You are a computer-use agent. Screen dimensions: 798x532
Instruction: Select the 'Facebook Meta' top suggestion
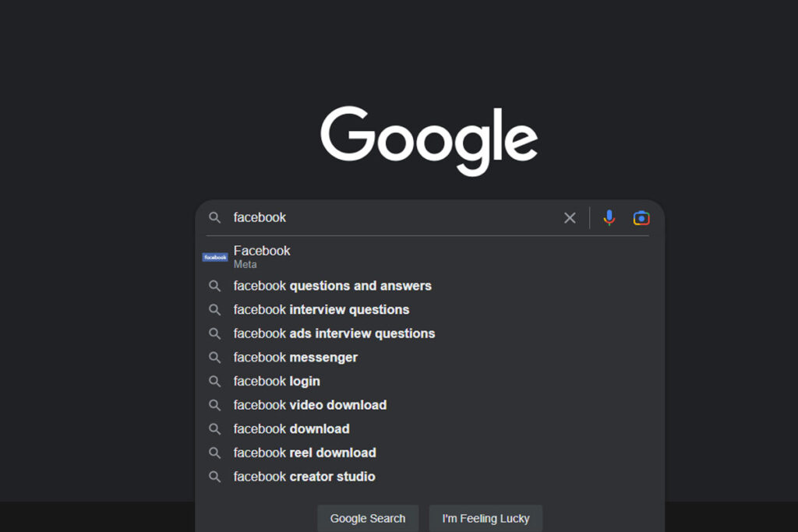click(x=262, y=256)
